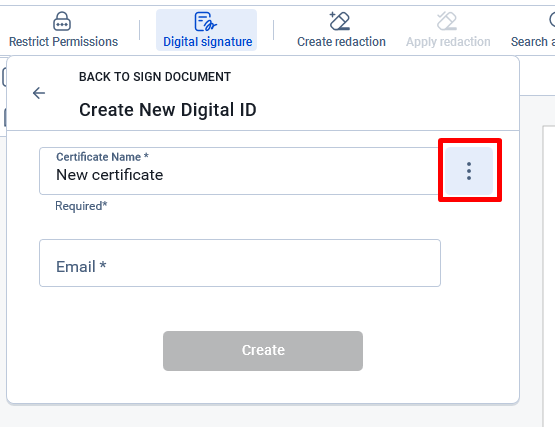Open the Search toolbar text label

pyautogui.click(x=533, y=42)
